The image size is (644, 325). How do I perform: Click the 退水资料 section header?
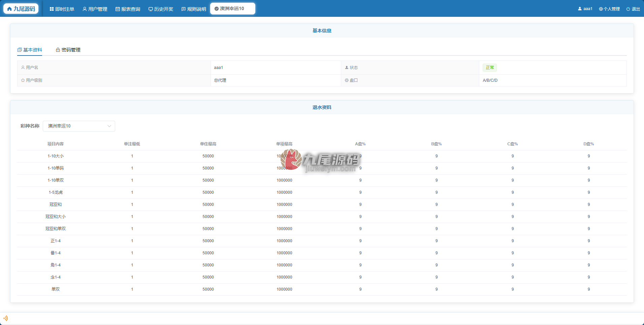click(322, 107)
